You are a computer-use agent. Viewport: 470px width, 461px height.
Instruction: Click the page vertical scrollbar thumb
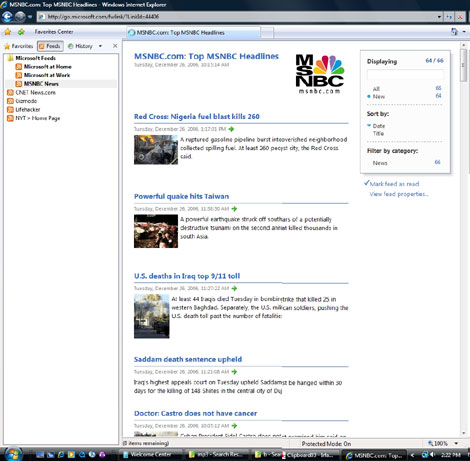tap(463, 65)
